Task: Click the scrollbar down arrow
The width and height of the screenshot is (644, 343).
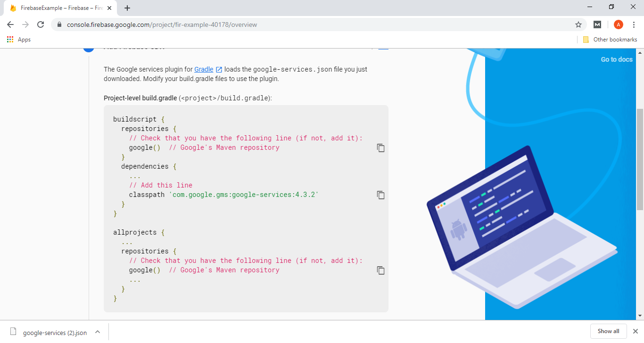Action: coord(640,316)
